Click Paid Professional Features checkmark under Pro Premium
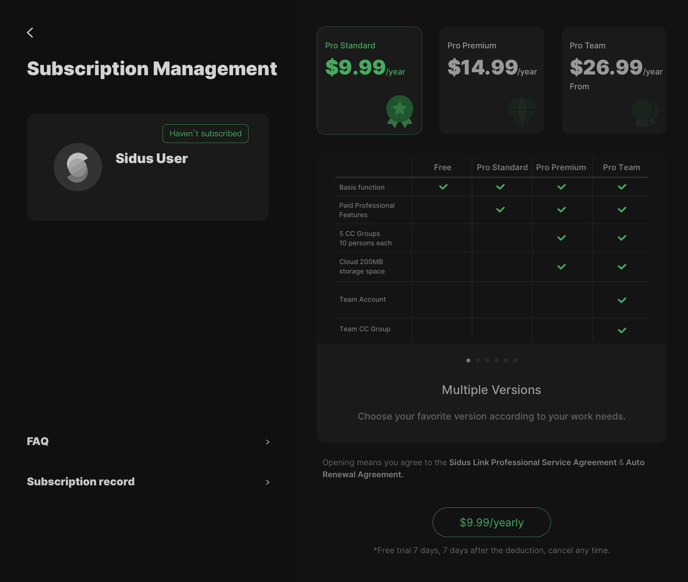This screenshot has width=688, height=582. (x=561, y=210)
